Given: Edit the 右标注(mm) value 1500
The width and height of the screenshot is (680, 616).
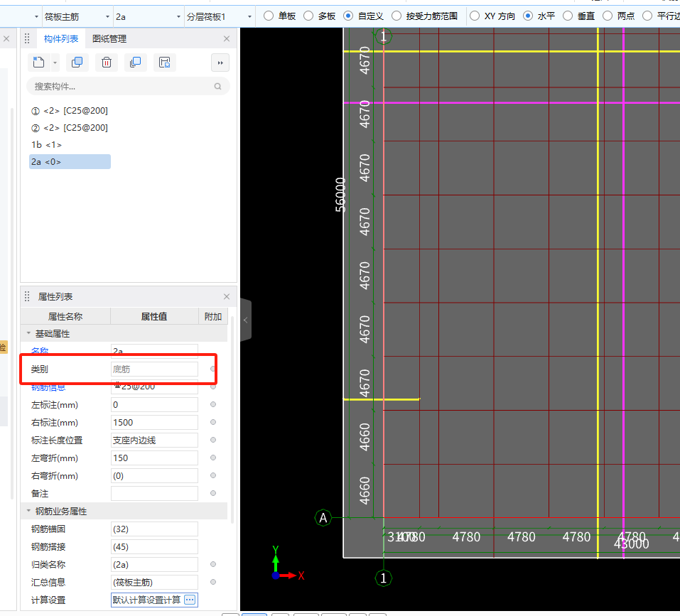Looking at the screenshot, I should click(154, 423).
